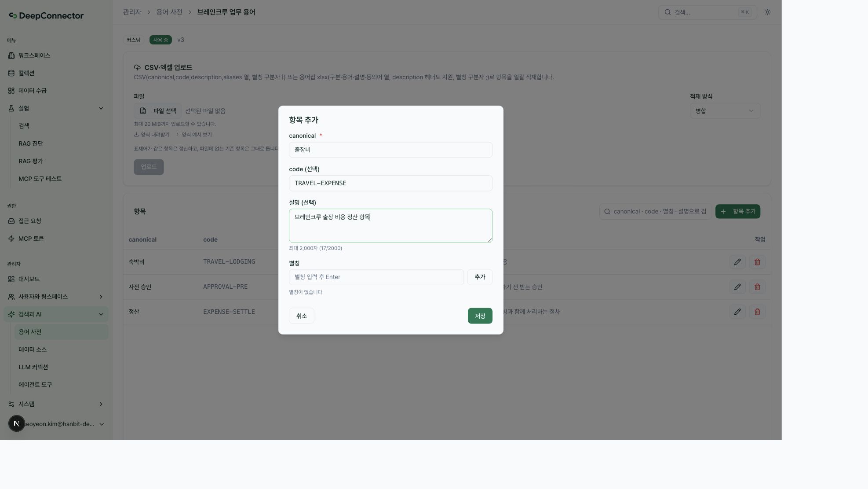868x489 pixels.
Task: Click the 저장 button in the dialog
Action: coord(480,316)
